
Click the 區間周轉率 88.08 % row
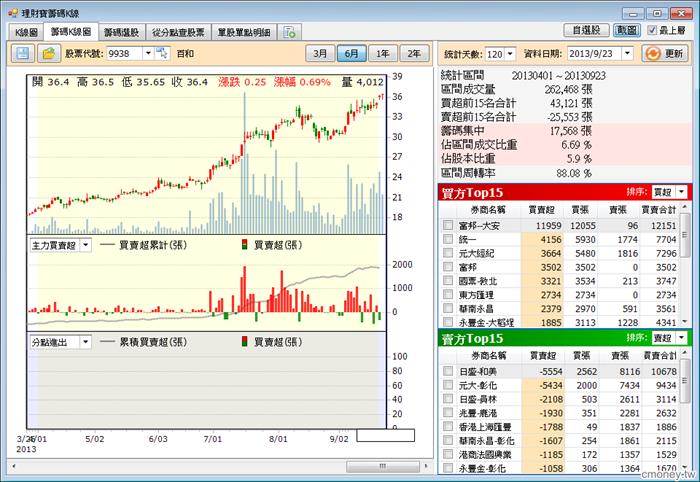565,173
